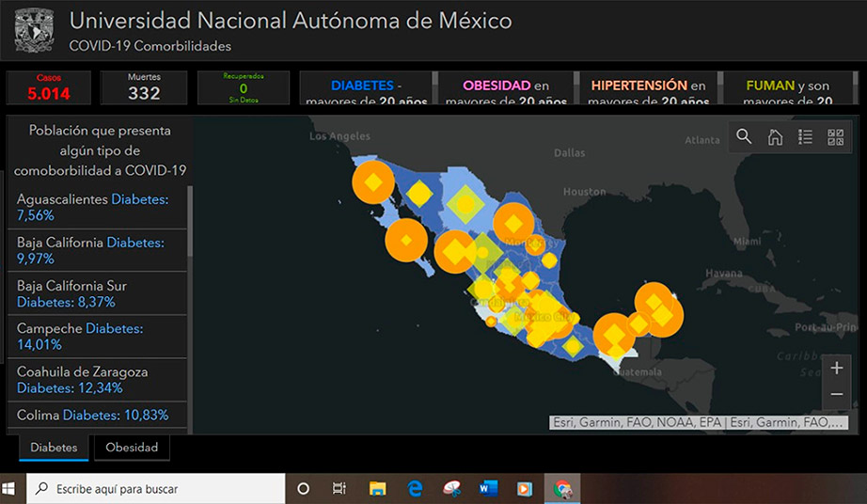Click the orange circle over Baja California
Viewport: 867px width, 504px height.
click(373, 181)
